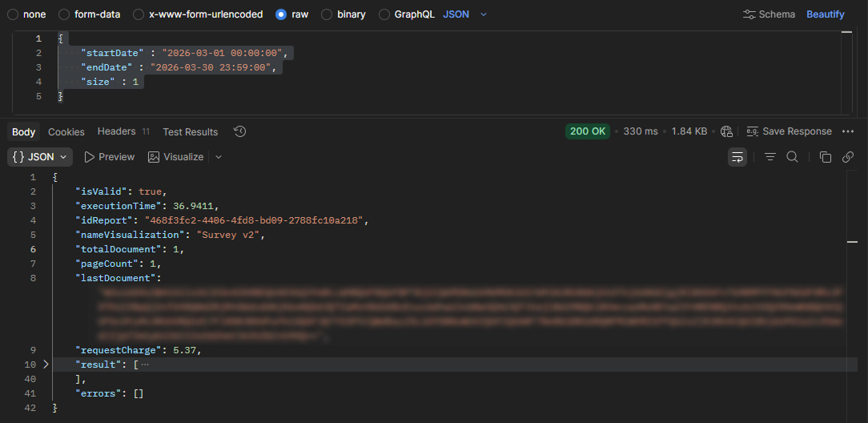Open the Test Results tab

(191, 131)
